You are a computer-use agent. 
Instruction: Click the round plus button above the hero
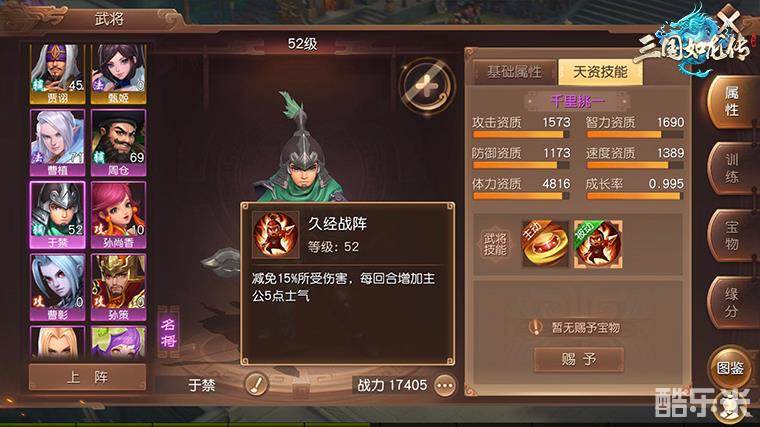click(x=427, y=86)
